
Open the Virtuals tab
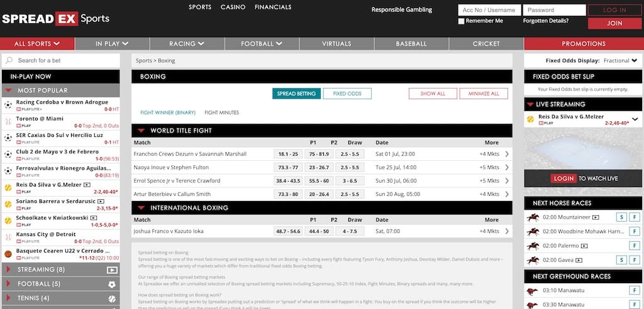pos(336,43)
